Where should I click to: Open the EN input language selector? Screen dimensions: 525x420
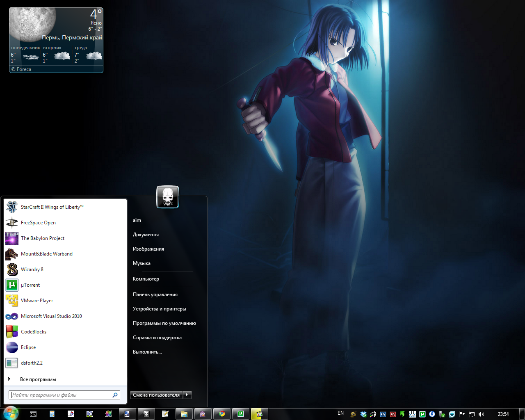point(340,413)
